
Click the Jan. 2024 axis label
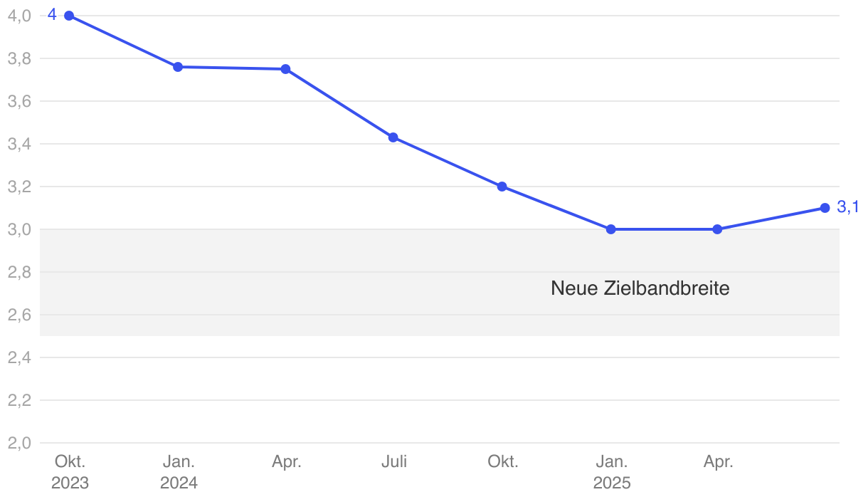179,472
